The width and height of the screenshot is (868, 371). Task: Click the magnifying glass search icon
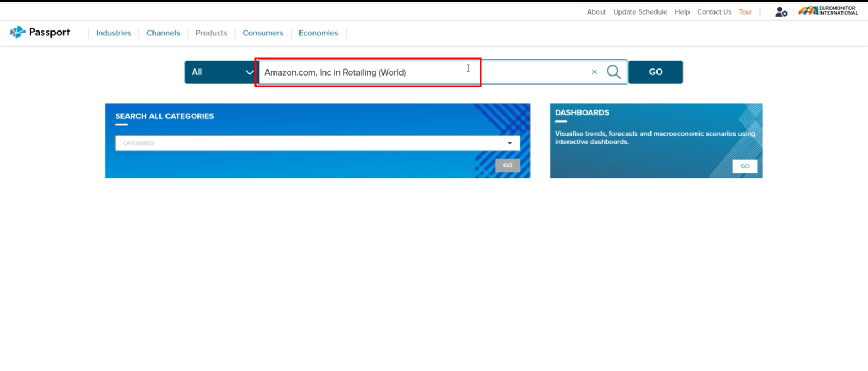click(614, 72)
